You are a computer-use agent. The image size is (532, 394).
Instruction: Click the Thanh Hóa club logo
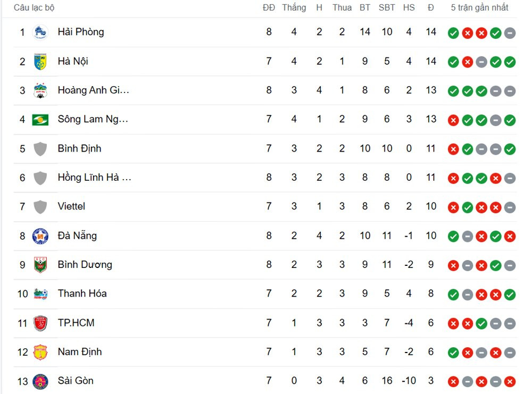click(40, 294)
